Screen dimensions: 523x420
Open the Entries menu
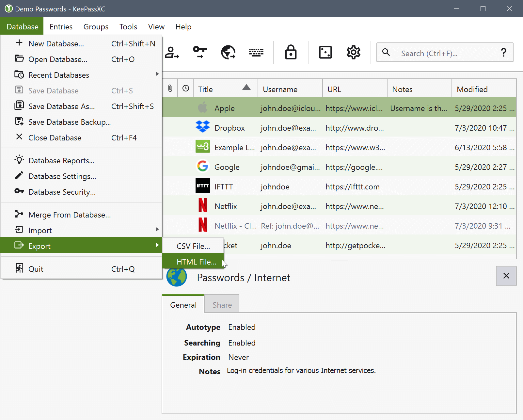tap(61, 27)
